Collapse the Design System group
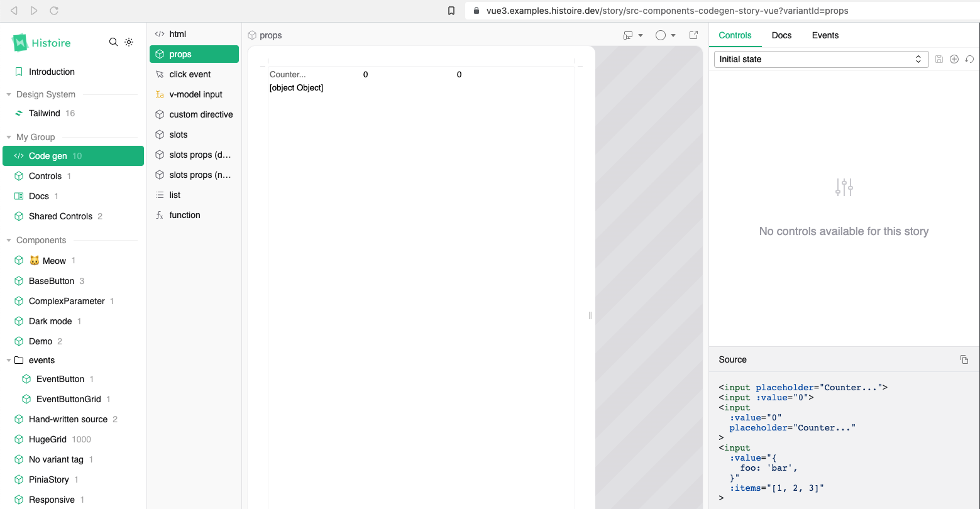The width and height of the screenshot is (980, 509). [9, 94]
